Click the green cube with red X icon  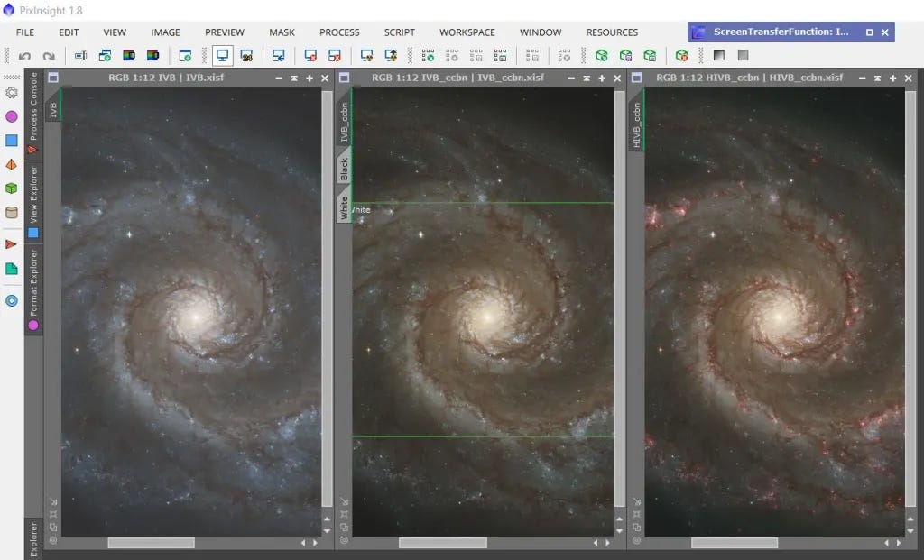click(681, 56)
